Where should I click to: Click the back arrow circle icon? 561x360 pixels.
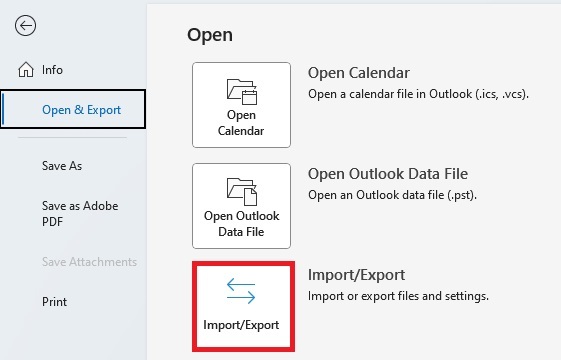pyautogui.click(x=25, y=26)
